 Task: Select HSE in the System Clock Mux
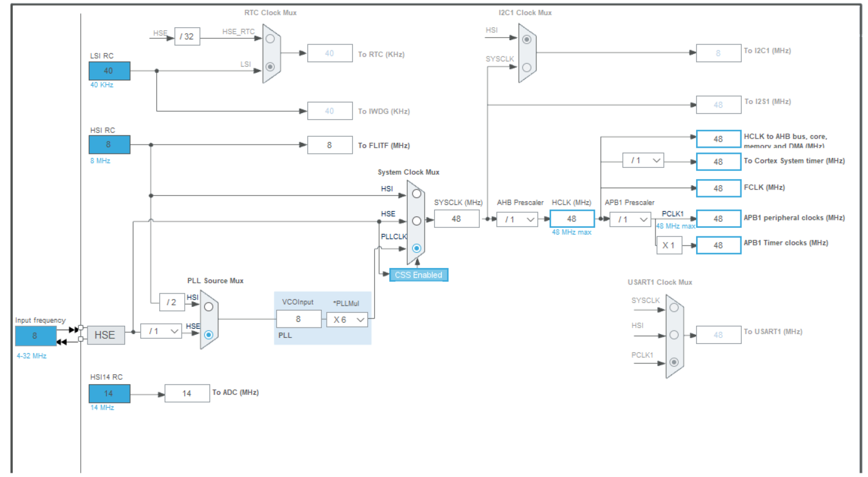coord(416,221)
